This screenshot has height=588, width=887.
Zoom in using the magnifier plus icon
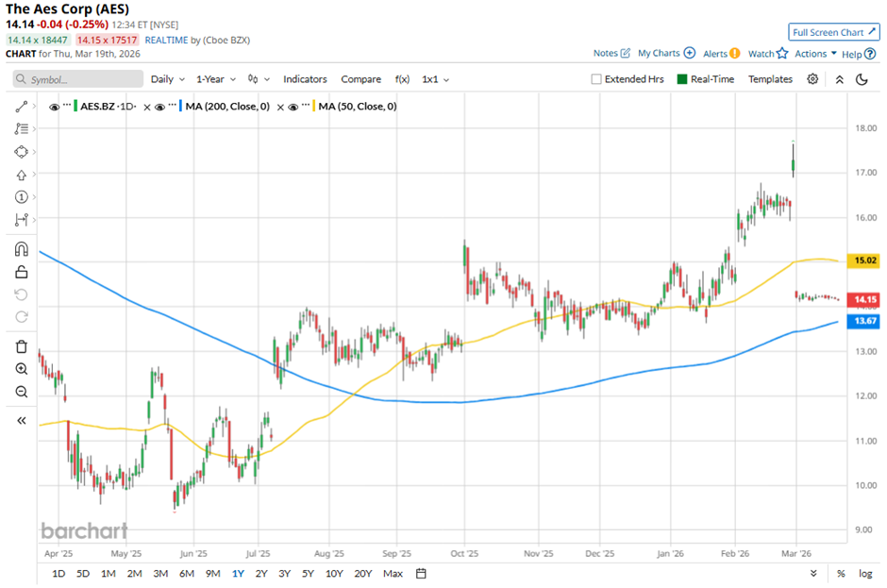[22, 369]
